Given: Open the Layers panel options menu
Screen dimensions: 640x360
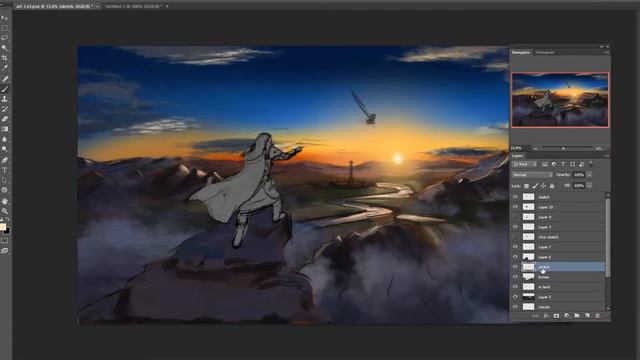Looking at the screenshot, I should 606,156.
